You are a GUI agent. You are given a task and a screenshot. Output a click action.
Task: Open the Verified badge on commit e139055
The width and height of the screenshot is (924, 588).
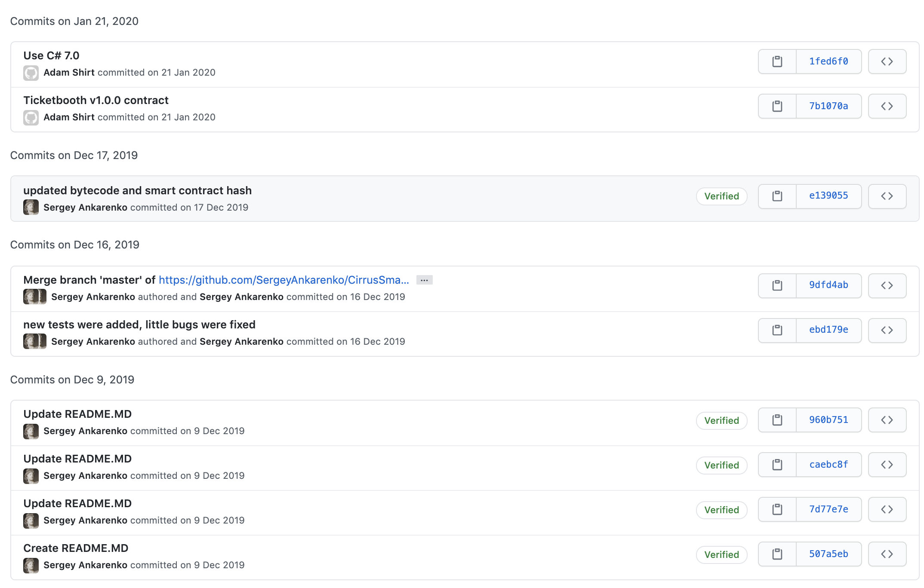click(x=721, y=196)
